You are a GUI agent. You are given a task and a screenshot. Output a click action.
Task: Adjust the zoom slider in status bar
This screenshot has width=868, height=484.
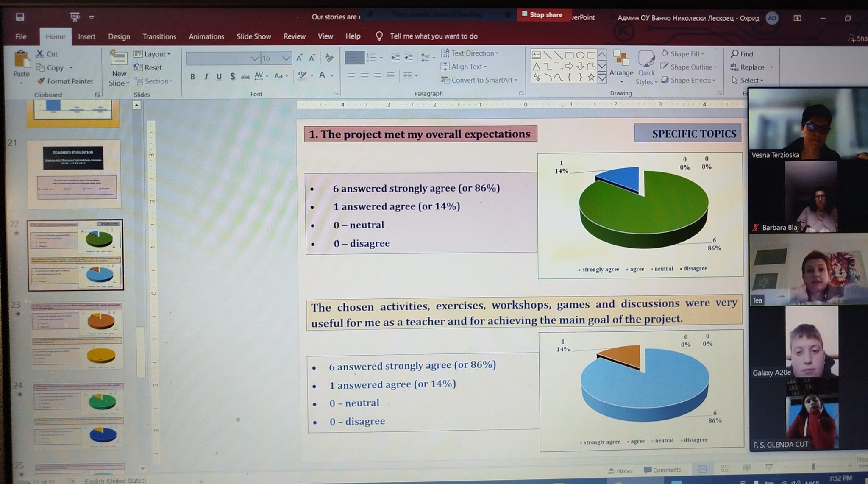point(813,466)
